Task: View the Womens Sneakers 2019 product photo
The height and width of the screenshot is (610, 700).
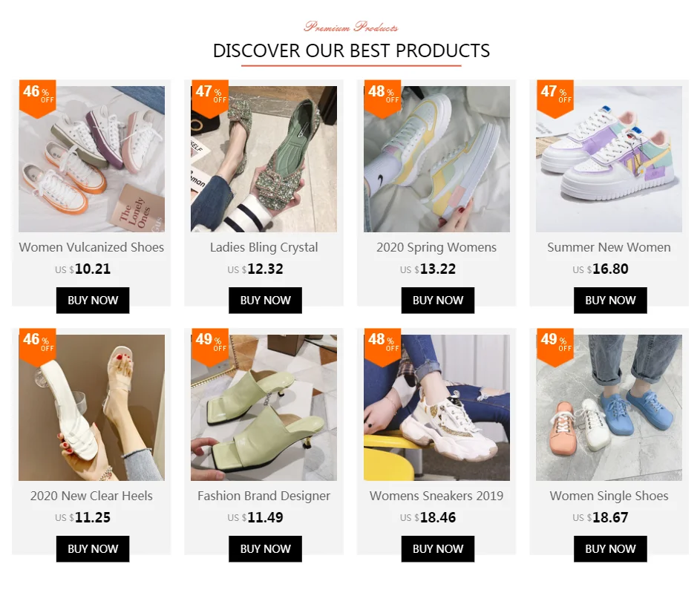Action: pyautogui.click(x=436, y=407)
